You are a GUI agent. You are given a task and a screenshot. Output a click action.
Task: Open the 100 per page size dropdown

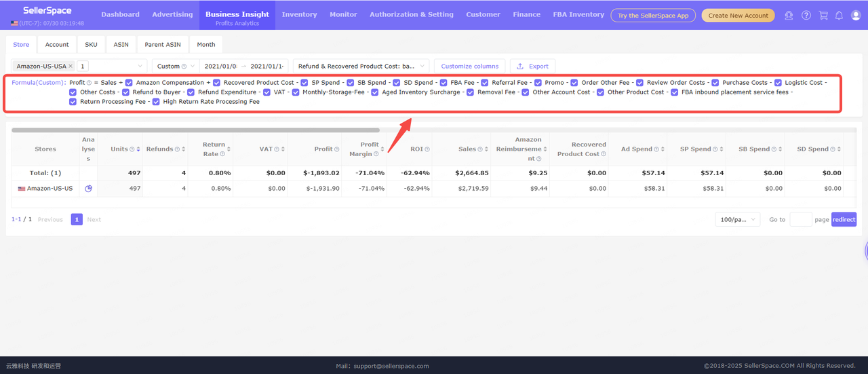pos(738,219)
